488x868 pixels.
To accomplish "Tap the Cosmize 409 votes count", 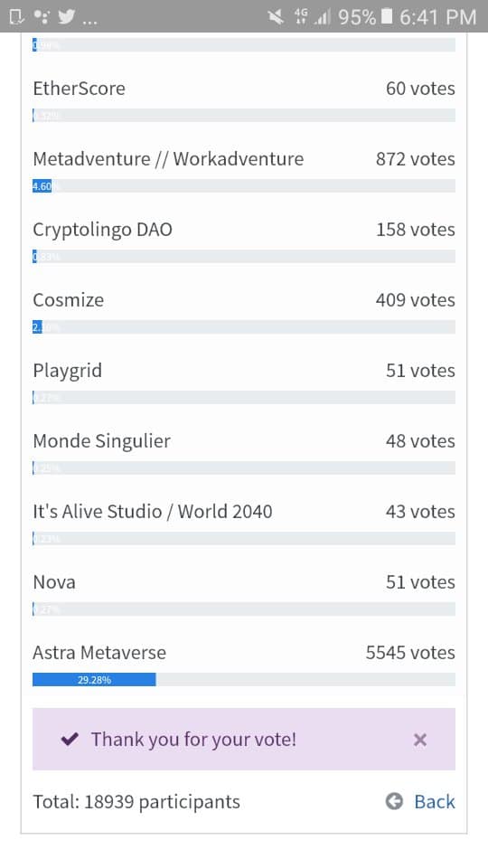I will (415, 299).
